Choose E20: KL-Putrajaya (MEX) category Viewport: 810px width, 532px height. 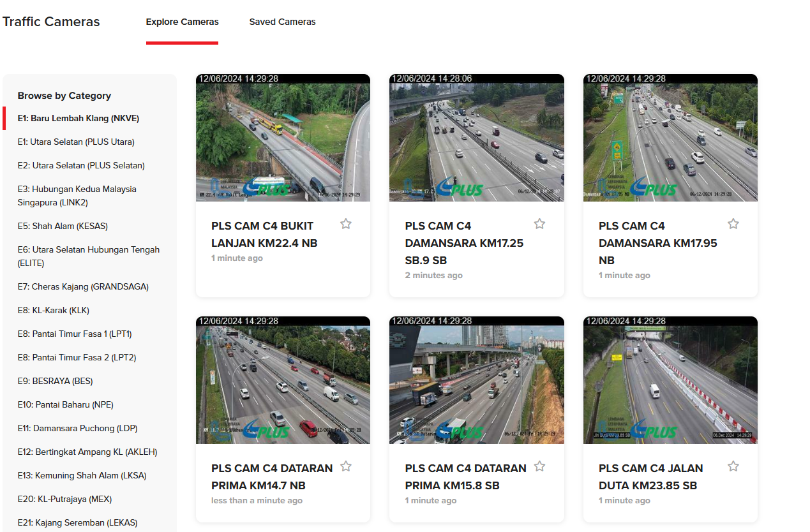64,499
